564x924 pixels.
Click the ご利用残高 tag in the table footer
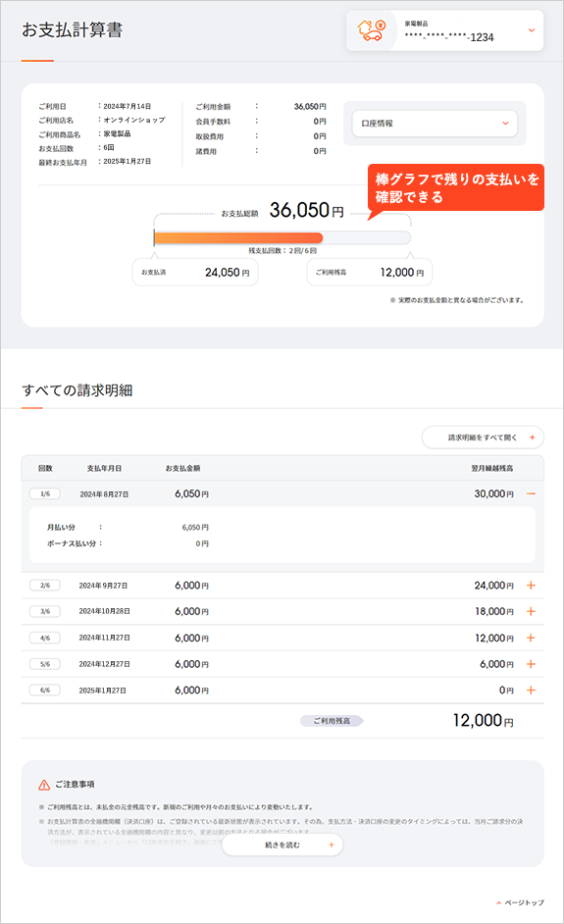(332, 721)
